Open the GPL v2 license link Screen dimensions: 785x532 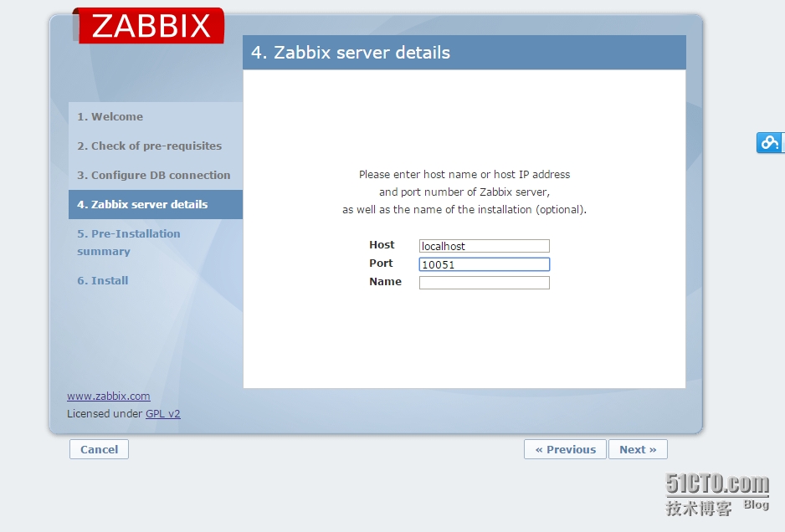[162, 414]
